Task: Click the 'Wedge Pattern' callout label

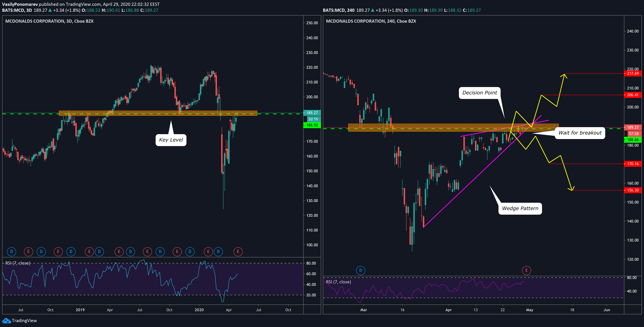Action: coord(520,208)
